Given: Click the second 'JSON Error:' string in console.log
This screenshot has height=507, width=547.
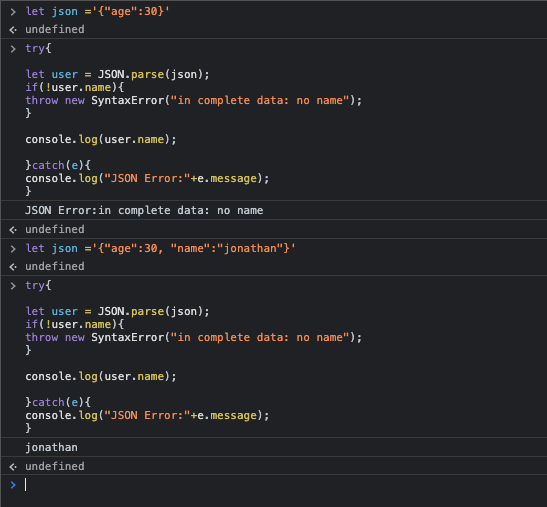Looking at the screenshot, I should click(x=147, y=415).
